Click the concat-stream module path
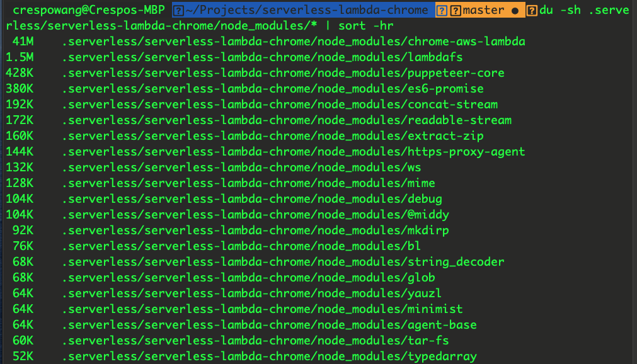The image size is (637, 364). (280, 105)
